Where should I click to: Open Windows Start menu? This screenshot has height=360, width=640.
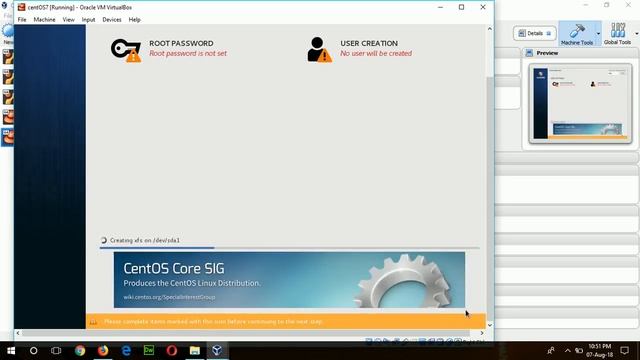11,351
